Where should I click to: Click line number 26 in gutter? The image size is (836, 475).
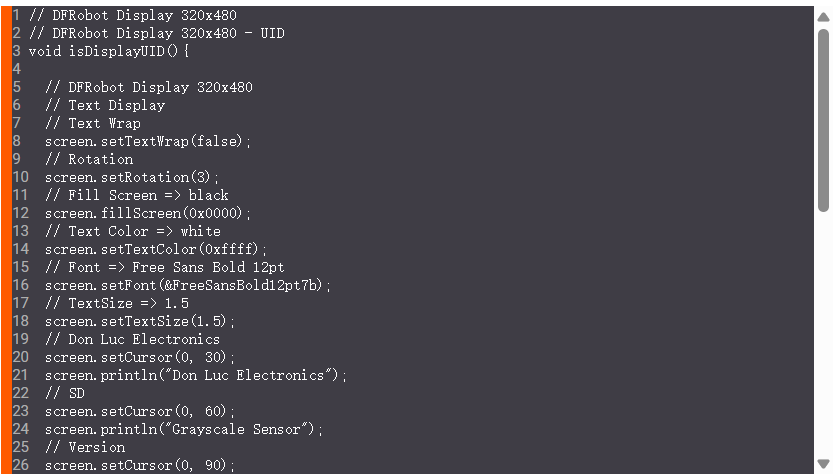[20, 465]
